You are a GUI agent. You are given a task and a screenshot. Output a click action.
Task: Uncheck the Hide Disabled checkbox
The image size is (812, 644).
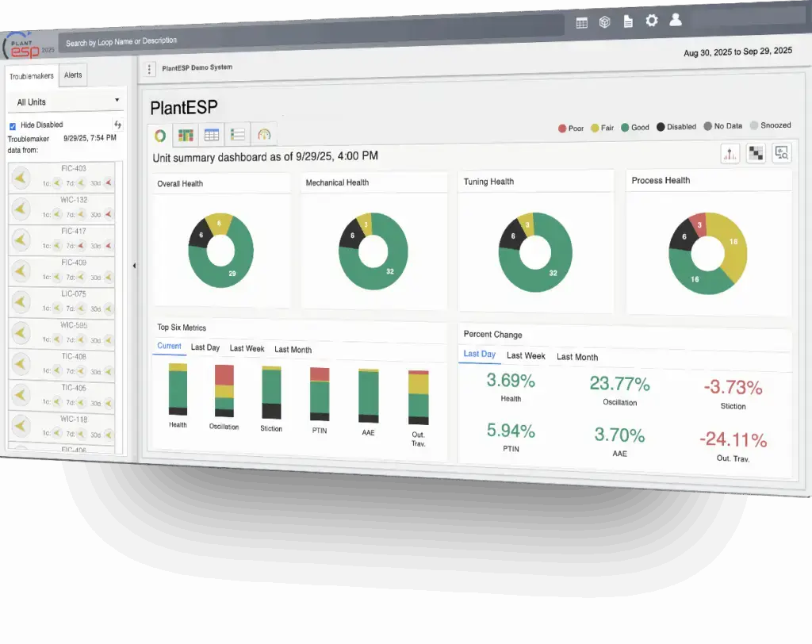coord(13,125)
